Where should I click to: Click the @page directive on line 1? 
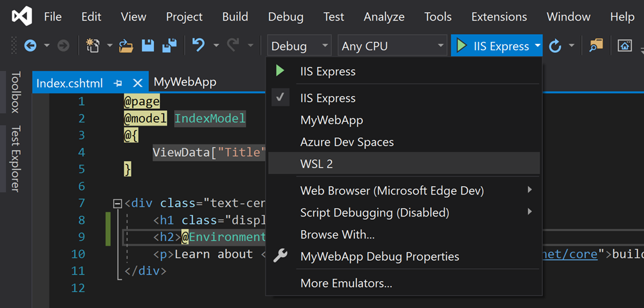point(141,101)
